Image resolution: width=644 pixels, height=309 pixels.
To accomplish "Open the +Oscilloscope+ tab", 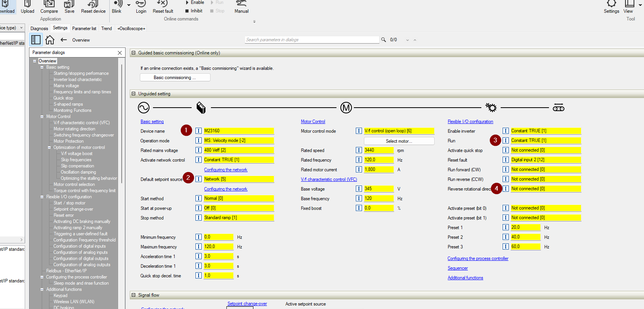I will [131, 28].
